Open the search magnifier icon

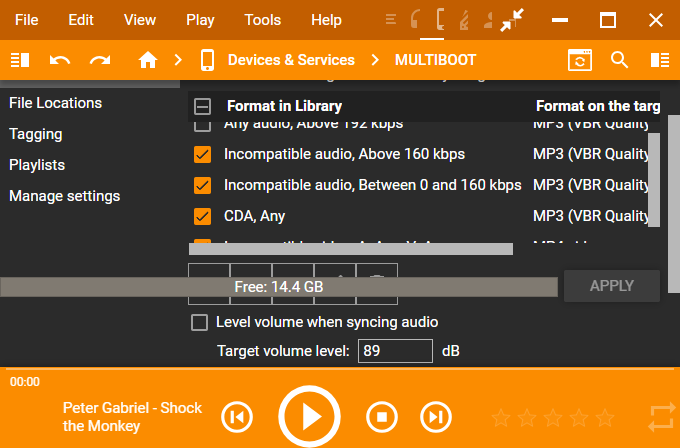click(620, 60)
